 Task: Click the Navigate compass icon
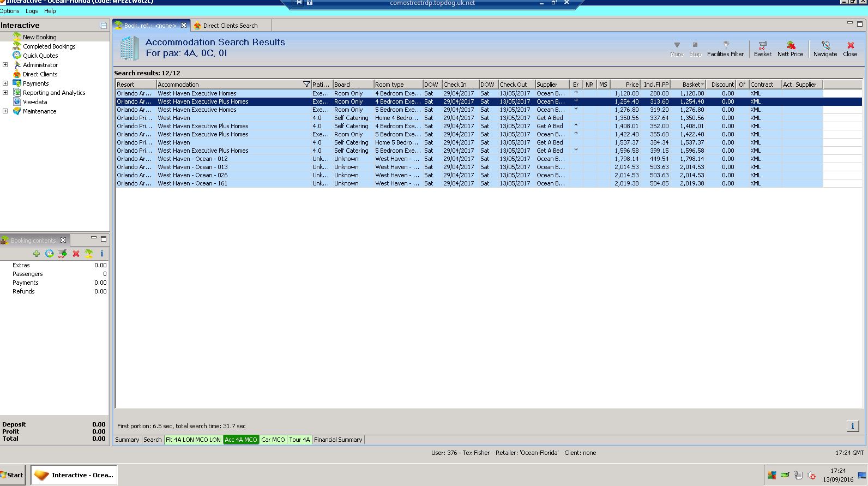pyautogui.click(x=825, y=45)
